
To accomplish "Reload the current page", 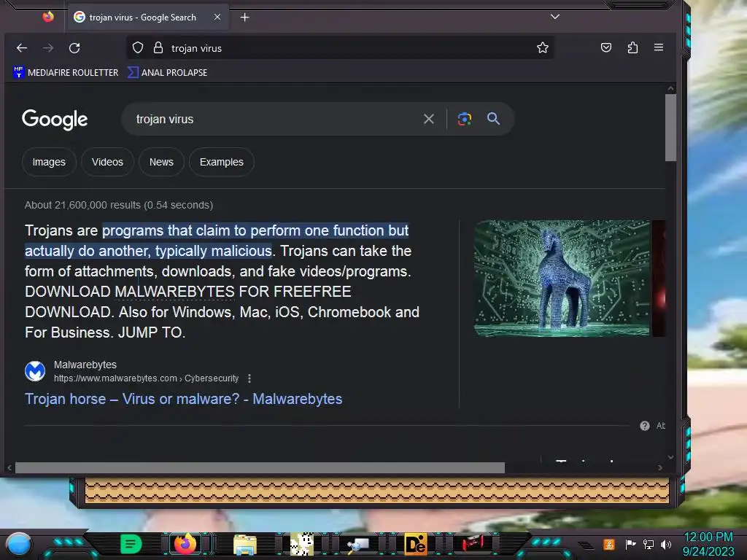I will pos(74,47).
